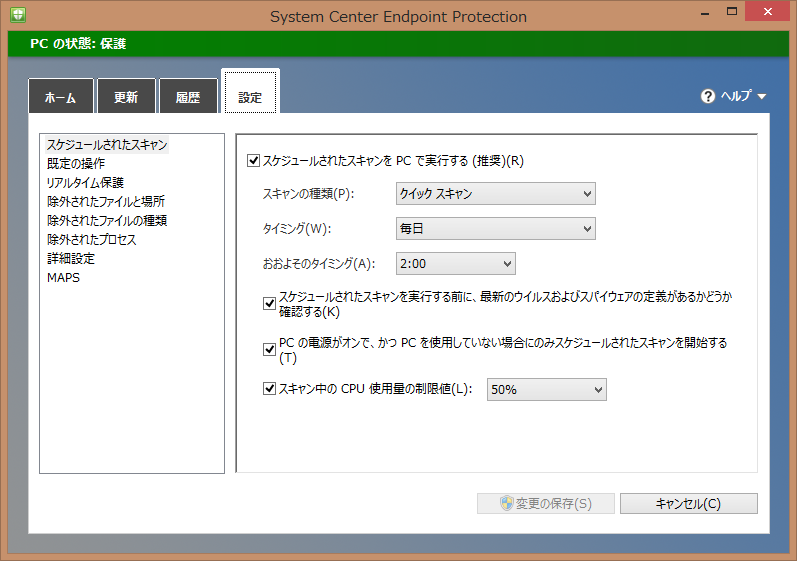Select 除外されたファイルと場所 in the list

click(x=106, y=201)
